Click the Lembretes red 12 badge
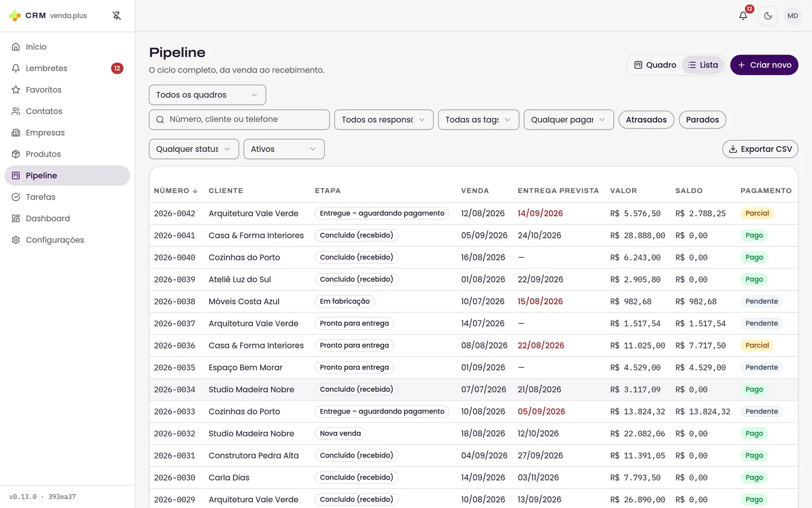Image resolution: width=812 pixels, height=508 pixels. [x=117, y=68]
